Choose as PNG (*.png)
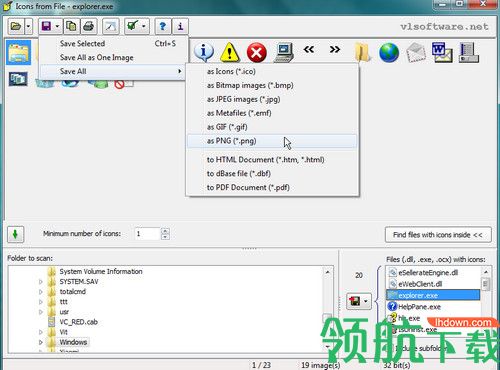This screenshot has height=370, width=500. [272, 141]
